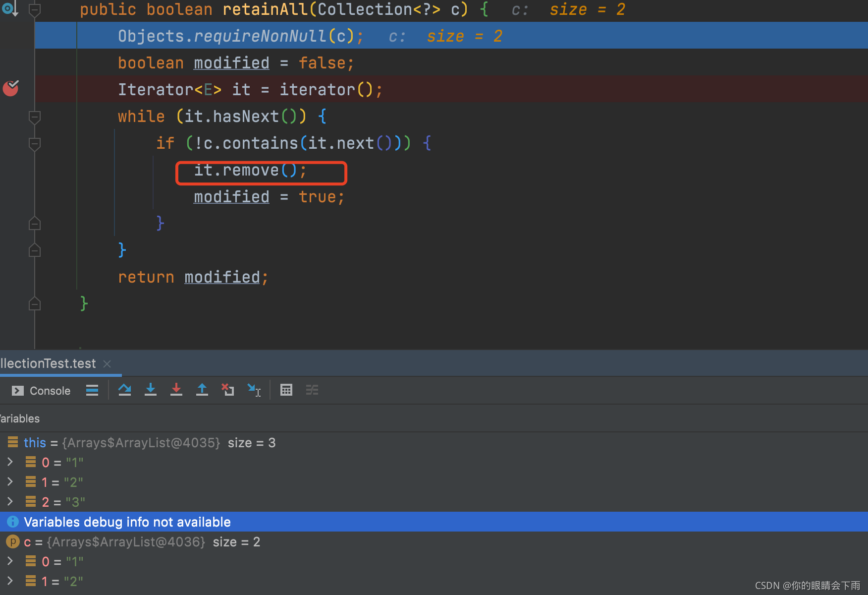
Task: Click the inline hint 'size = 2' on method signature
Action: (x=587, y=9)
